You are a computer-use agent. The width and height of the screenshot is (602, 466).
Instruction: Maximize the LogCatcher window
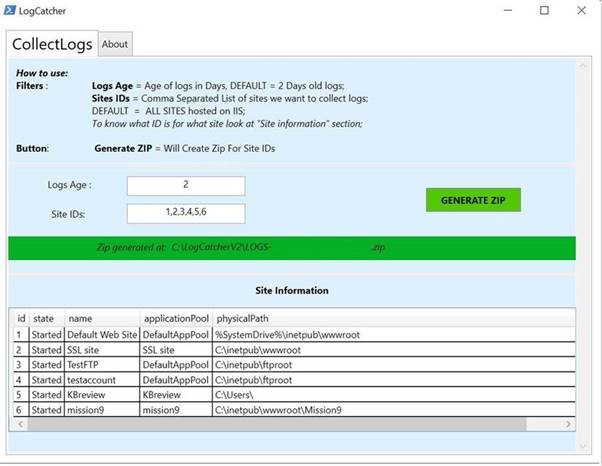point(544,11)
